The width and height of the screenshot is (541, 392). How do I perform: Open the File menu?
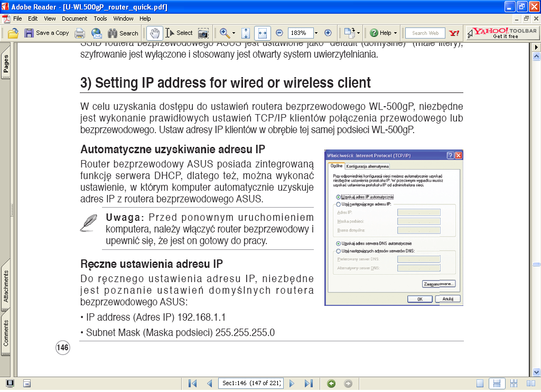17,18
